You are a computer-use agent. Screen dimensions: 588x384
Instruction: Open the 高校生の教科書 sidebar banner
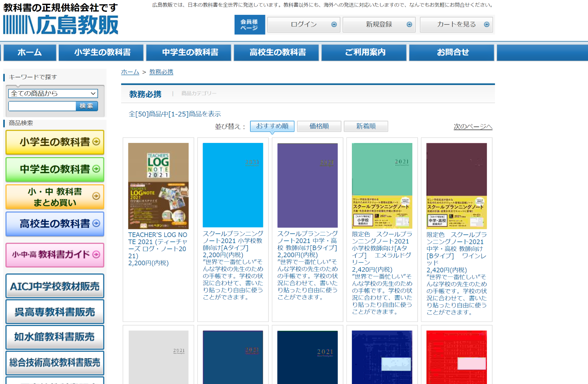pyautogui.click(x=55, y=224)
